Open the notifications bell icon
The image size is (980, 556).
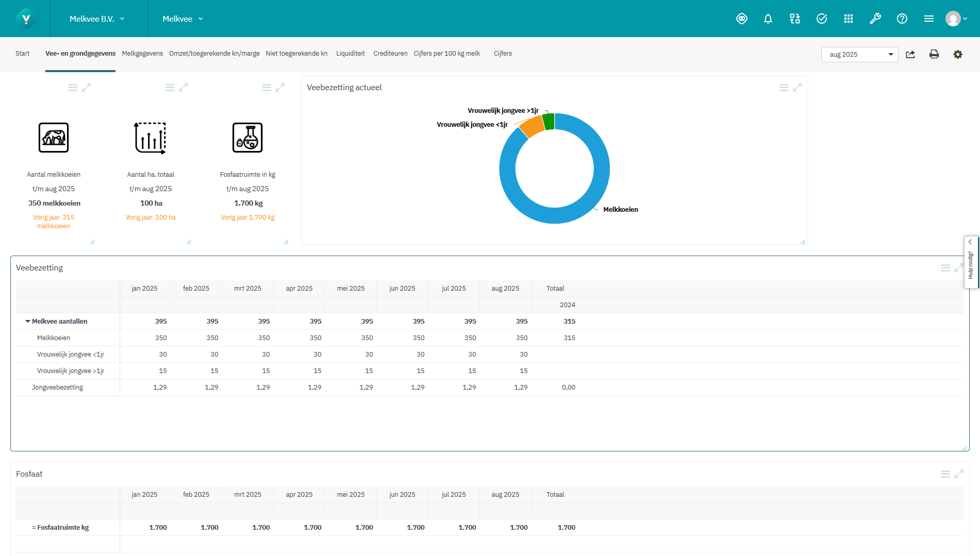[x=768, y=19]
